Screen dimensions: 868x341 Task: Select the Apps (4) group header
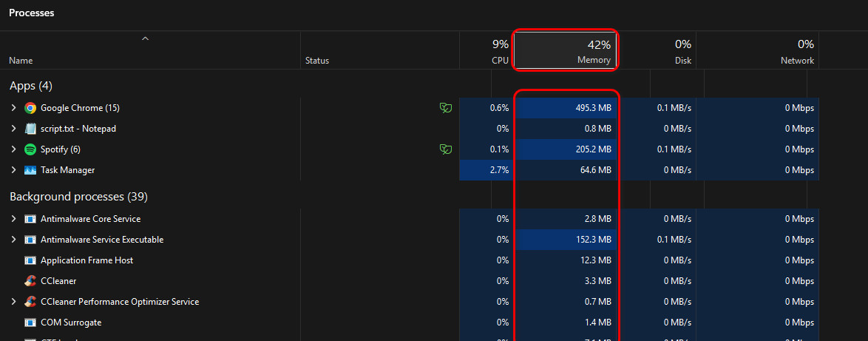click(30, 86)
